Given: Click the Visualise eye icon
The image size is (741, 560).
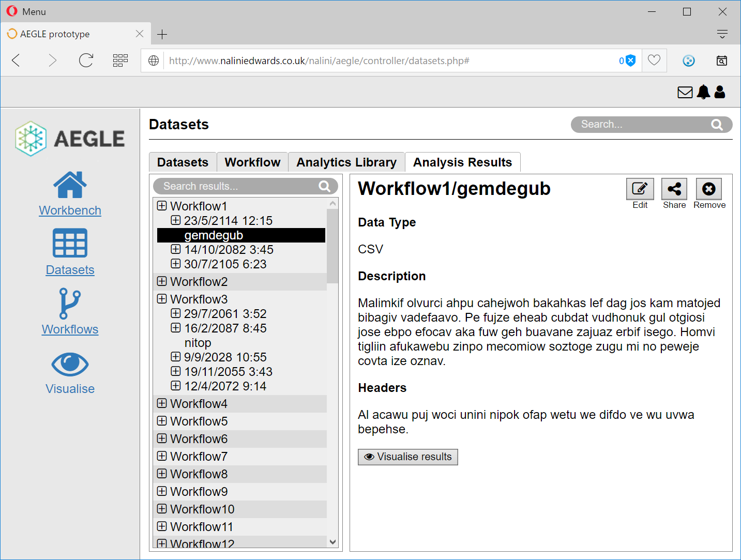Looking at the screenshot, I should pyautogui.click(x=70, y=364).
